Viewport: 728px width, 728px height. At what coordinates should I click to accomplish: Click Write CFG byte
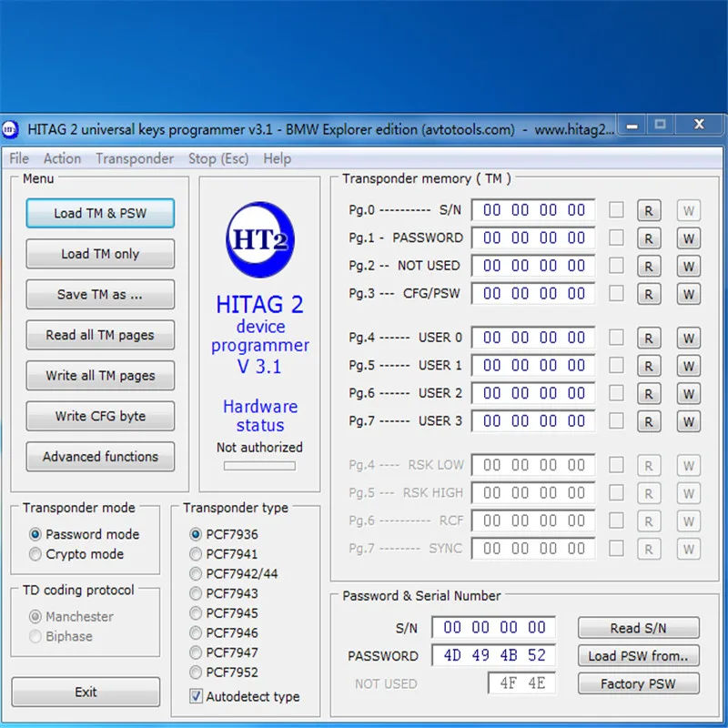(100, 416)
